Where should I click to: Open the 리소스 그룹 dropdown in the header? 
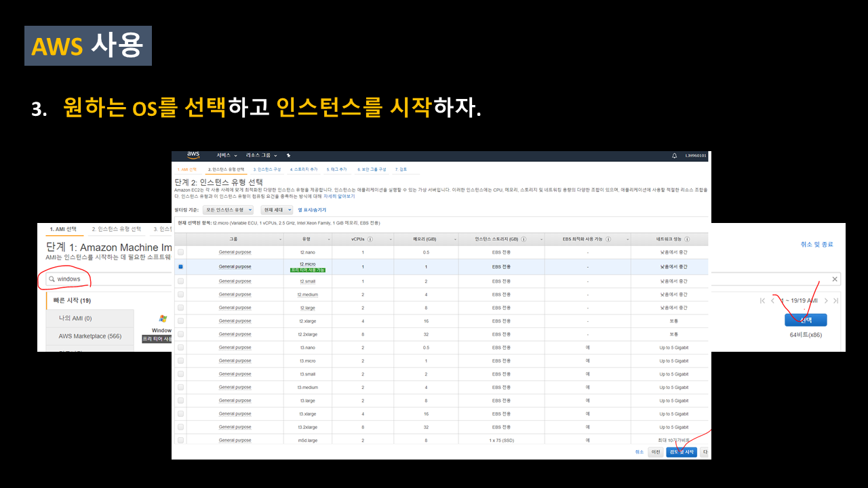[x=262, y=156]
